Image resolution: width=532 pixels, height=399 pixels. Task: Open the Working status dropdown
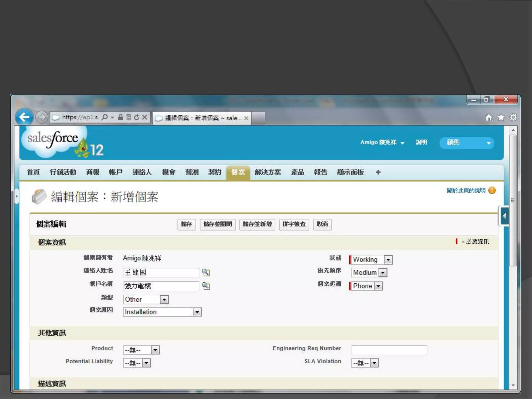tap(388, 260)
